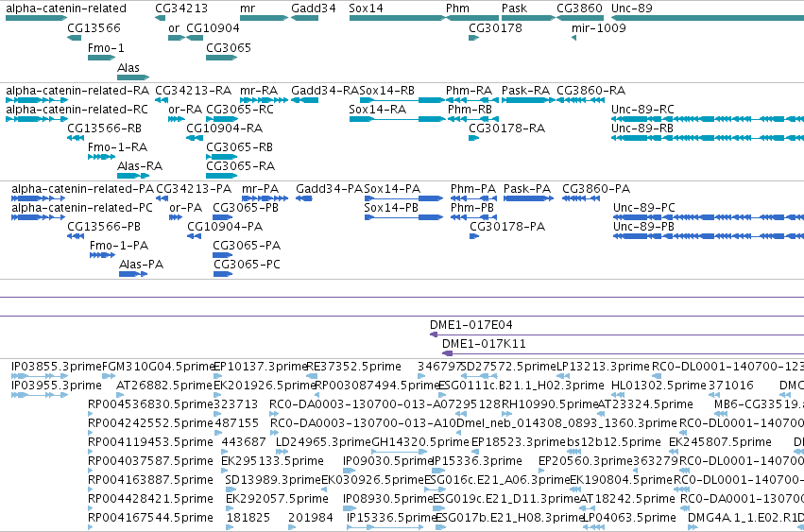The image size is (804, 532).
Task: Select the CG3065-RC transcript
Action: coord(222,119)
